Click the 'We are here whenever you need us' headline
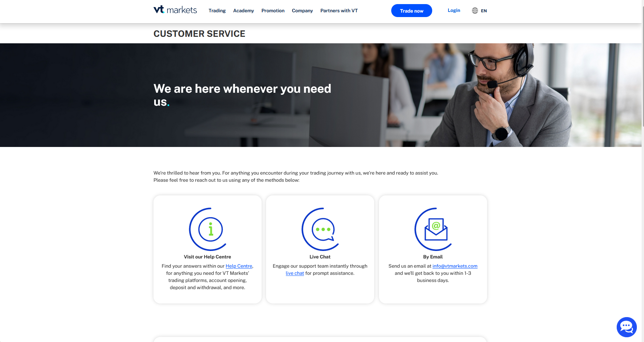Screen dimensions: 644x342 pyautogui.click(x=242, y=95)
